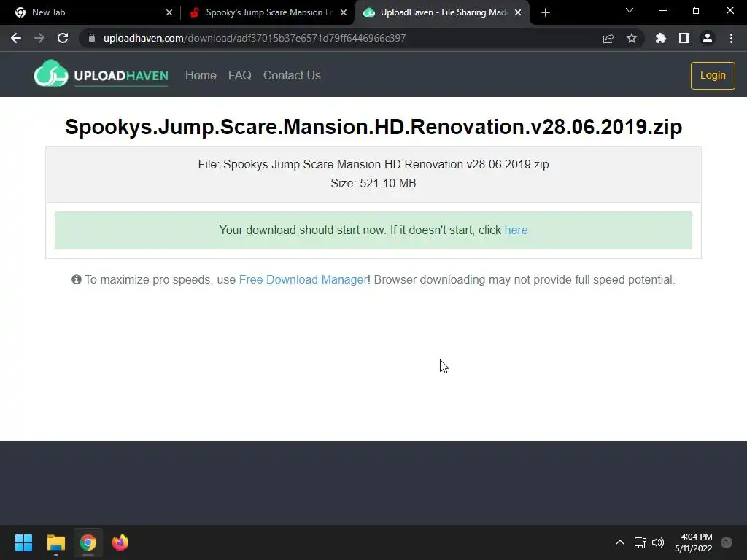Open the tab search chevron

(630, 10)
